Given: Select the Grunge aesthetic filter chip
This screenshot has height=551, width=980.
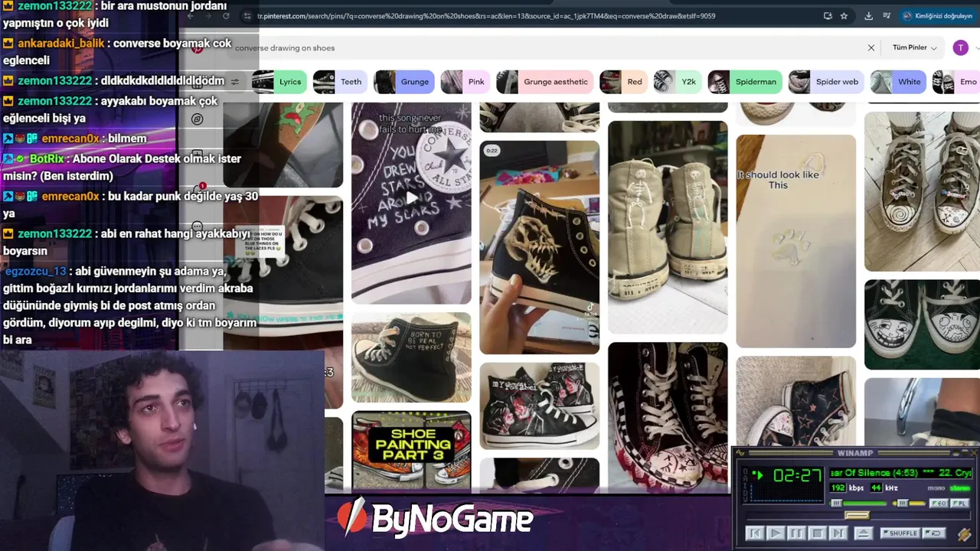Looking at the screenshot, I should click(544, 82).
